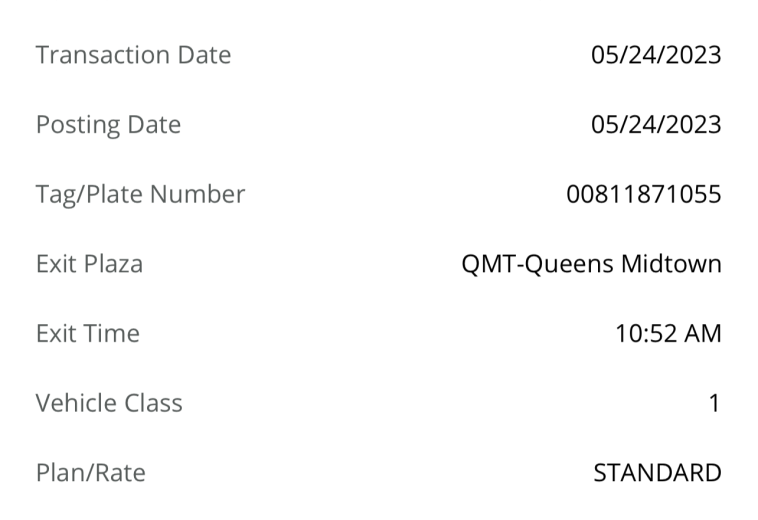
Task: Select the 10:52 AM exit time
Action: pos(669,333)
